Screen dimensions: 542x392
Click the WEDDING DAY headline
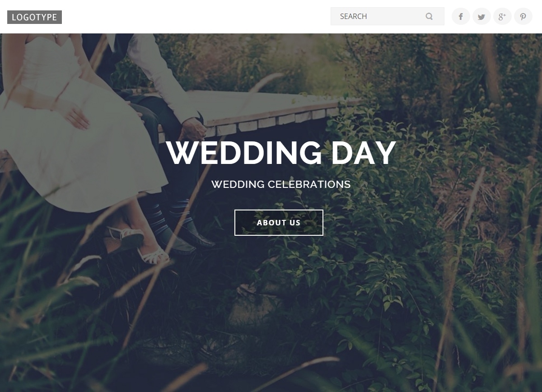(x=281, y=153)
